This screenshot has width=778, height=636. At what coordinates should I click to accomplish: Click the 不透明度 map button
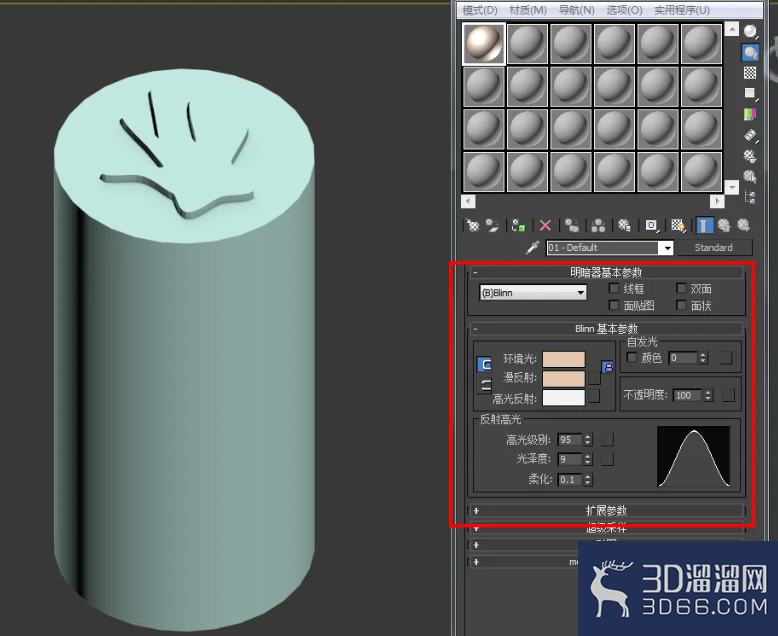[x=728, y=395]
